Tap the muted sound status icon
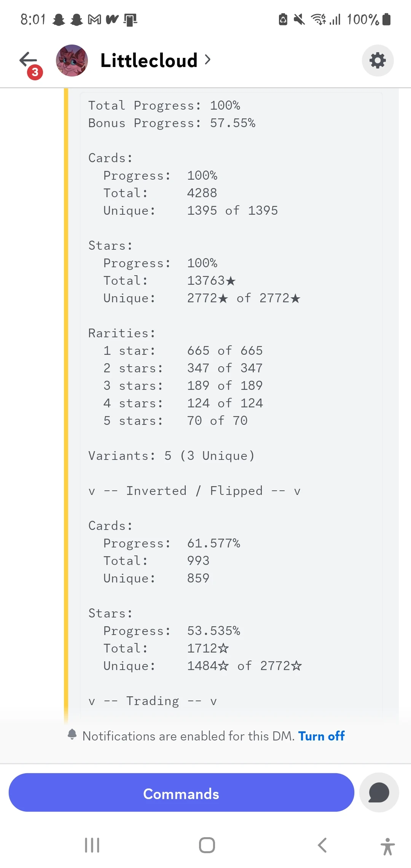The height and width of the screenshot is (868, 411). click(299, 19)
